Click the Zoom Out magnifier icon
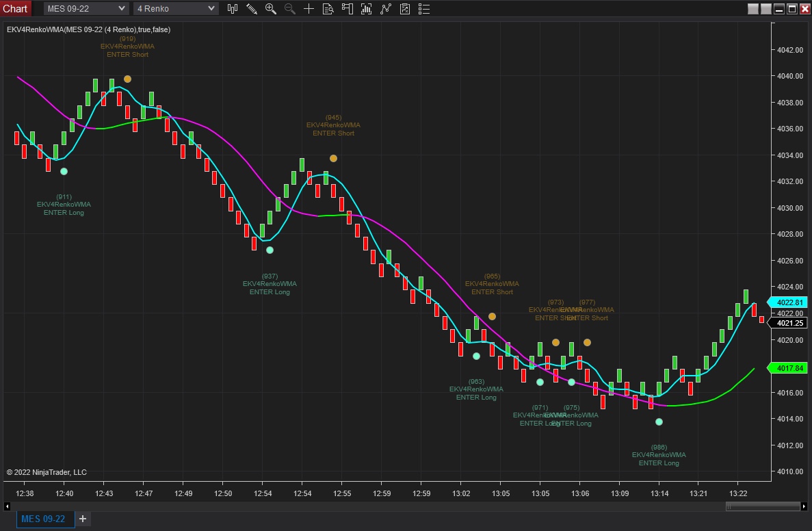 (289, 9)
